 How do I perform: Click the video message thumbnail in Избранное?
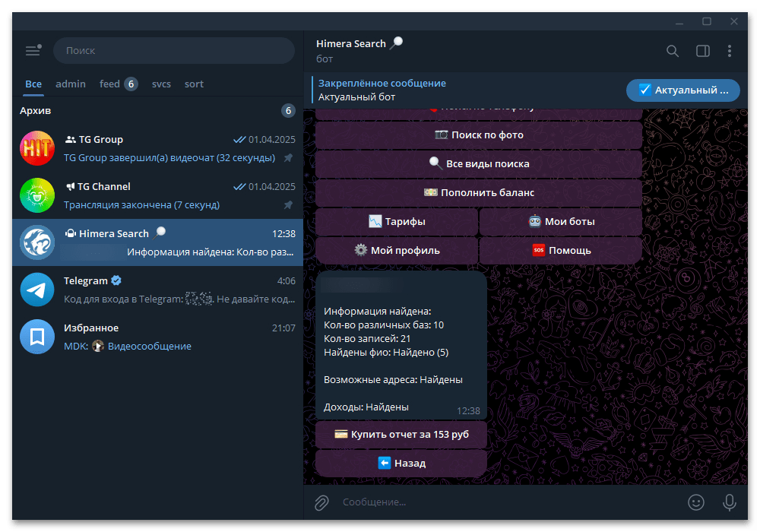click(x=98, y=346)
